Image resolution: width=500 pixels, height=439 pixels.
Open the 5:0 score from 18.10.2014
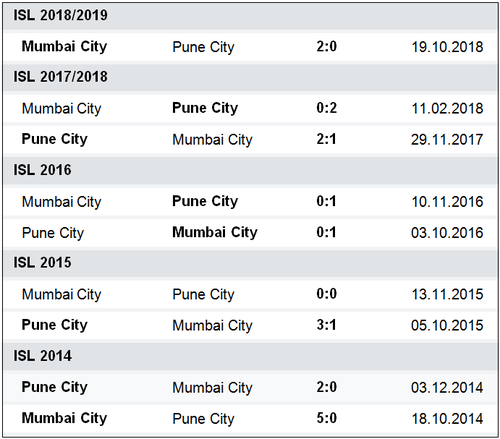coord(327,418)
